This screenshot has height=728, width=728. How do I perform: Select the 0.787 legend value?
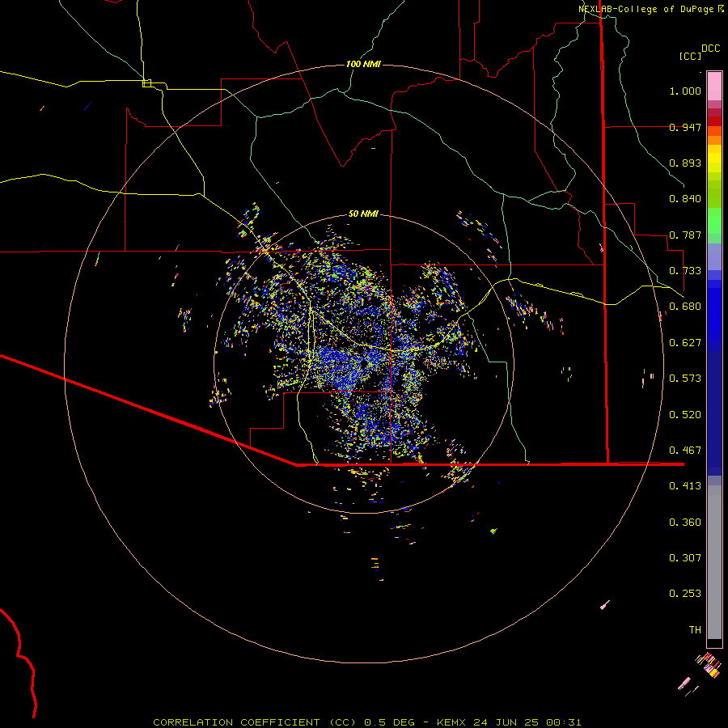(x=685, y=235)
